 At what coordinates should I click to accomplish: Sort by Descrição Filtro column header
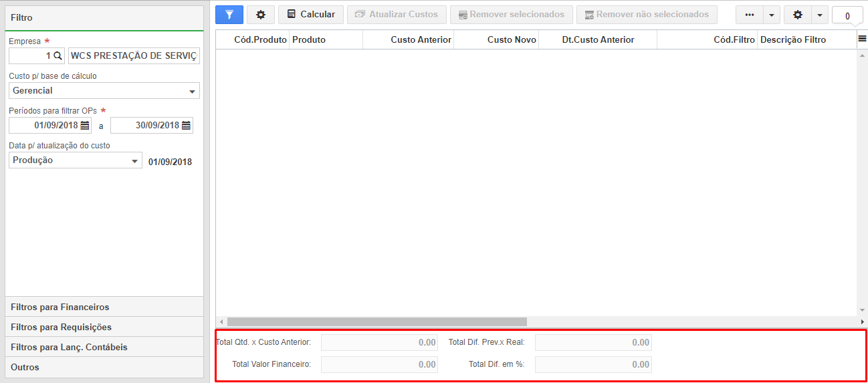(x=807, y=39)
